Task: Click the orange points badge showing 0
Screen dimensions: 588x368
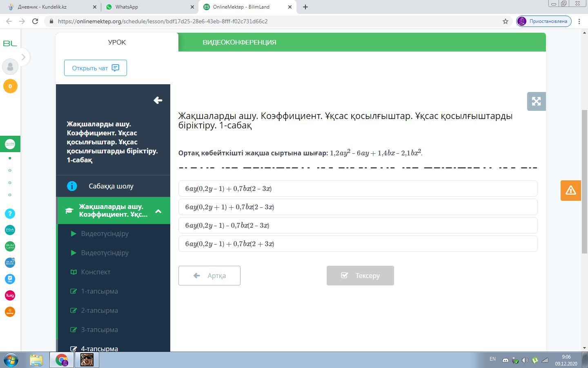Action: click(10, 86)
